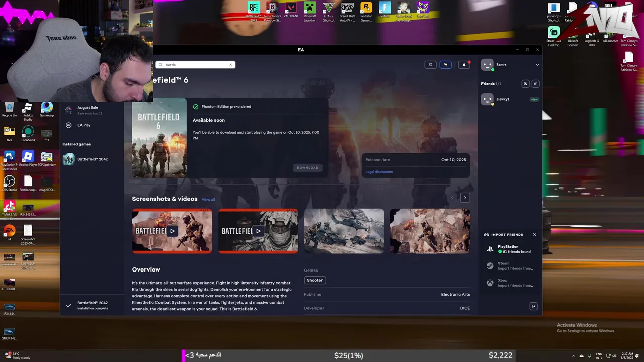This screenshot has height=362, width=644.
Task: Click the Ubisoft Connect desktop icon
Action: (573, 36)
